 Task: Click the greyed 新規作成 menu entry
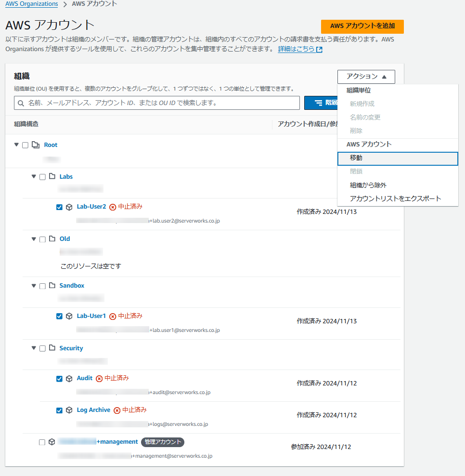click(398, 104)
